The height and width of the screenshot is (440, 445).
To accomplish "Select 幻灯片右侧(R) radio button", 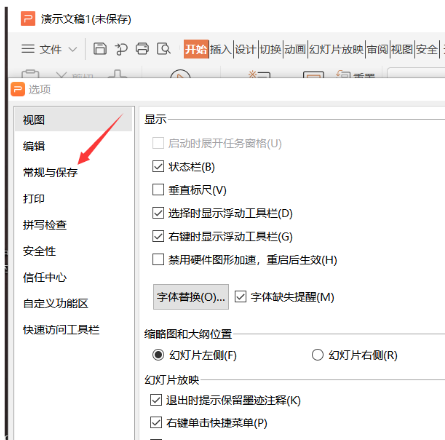I will [318, 355].
